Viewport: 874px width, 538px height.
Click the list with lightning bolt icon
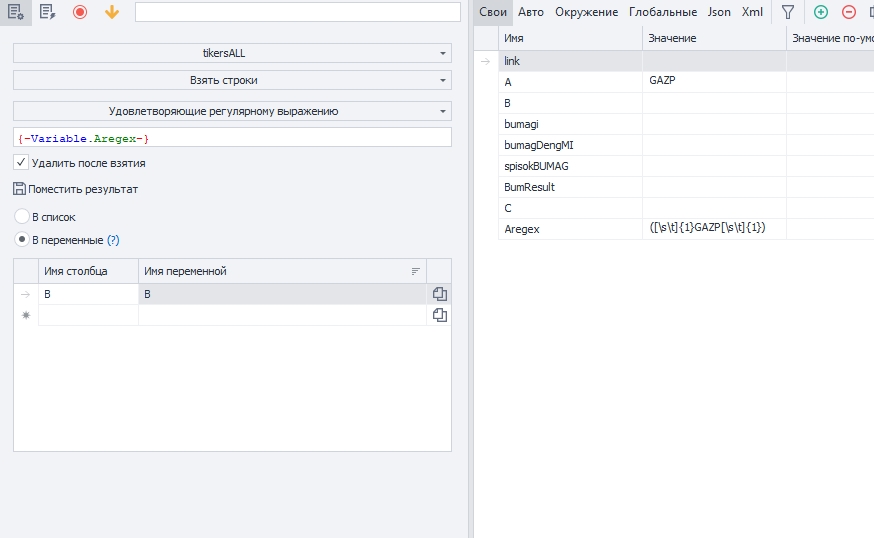pos(46,12)
